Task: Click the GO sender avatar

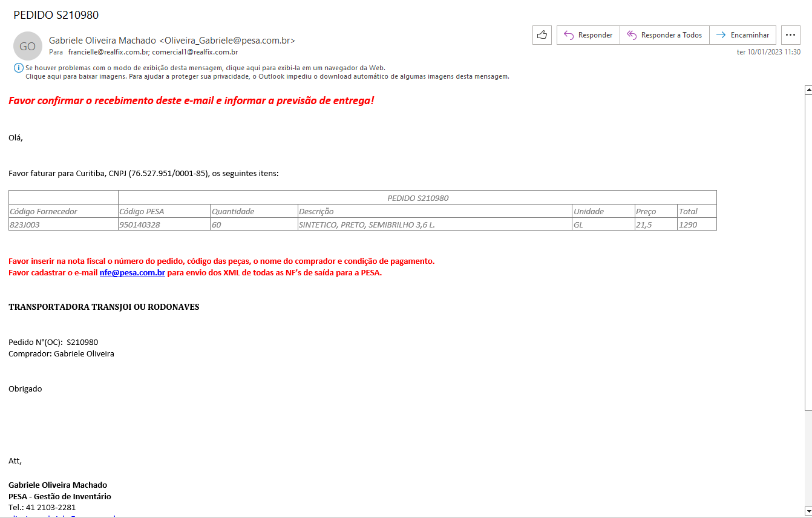Action: click(28, 46)
